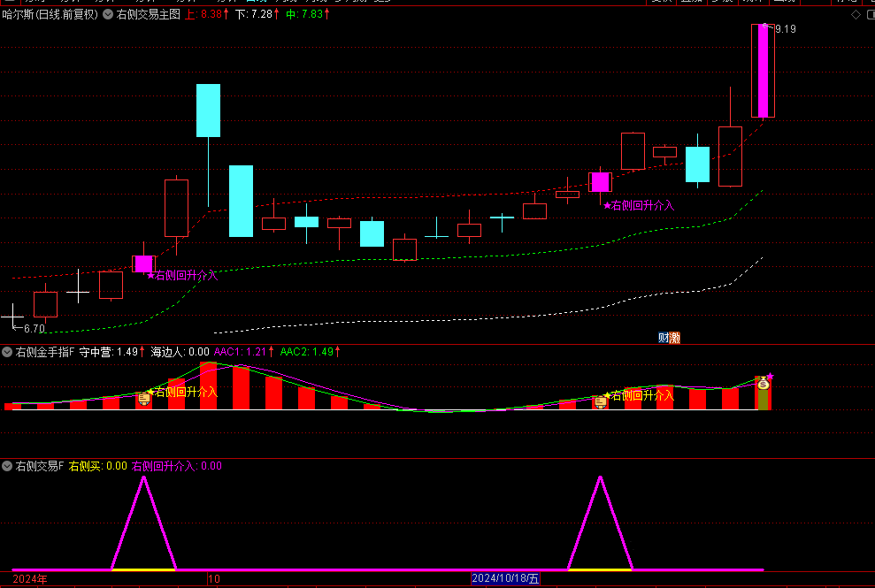Screen dimensions: 875x588
Task: Expand the 右侧交易F panel circle dropdown
Action: [x=7, y=466]
